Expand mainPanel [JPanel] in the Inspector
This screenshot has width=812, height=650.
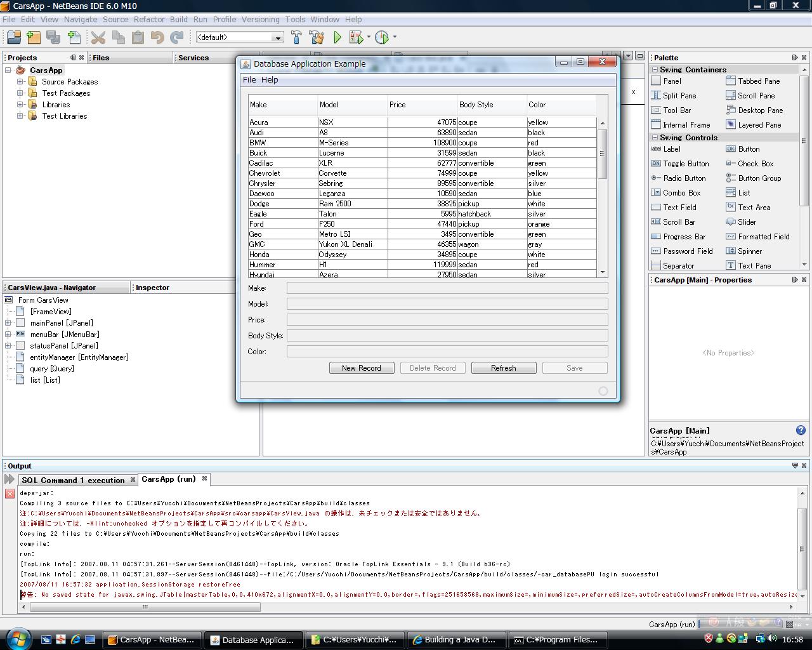click(x=8, y=323)
